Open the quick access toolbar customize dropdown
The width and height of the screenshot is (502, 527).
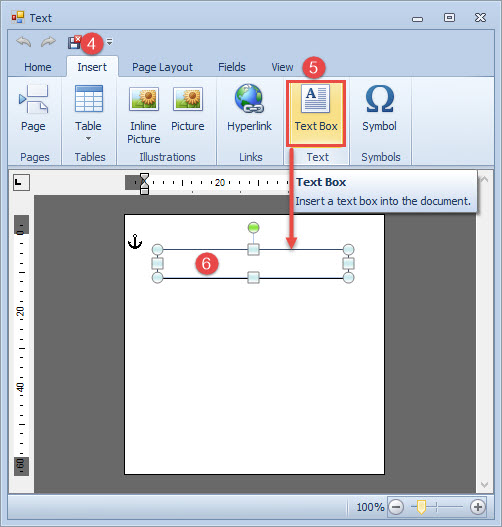tap(110, 42)
